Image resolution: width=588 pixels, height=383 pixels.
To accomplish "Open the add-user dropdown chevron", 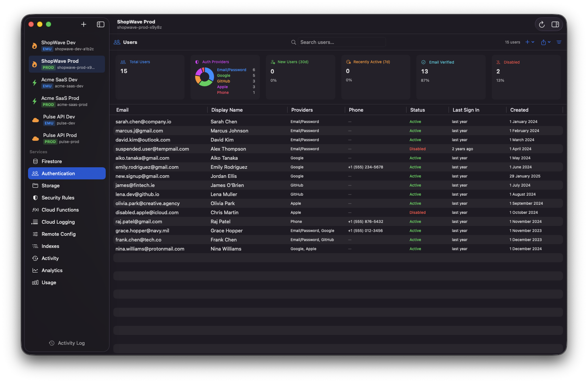I will (532, 42).
